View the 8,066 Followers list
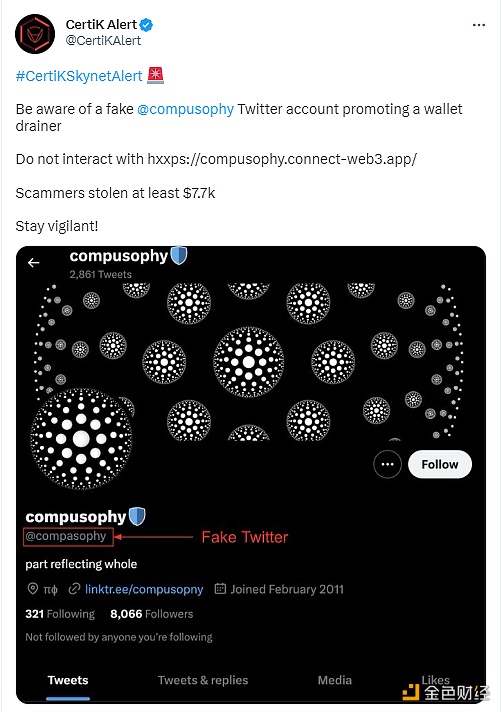 (152, 614)
